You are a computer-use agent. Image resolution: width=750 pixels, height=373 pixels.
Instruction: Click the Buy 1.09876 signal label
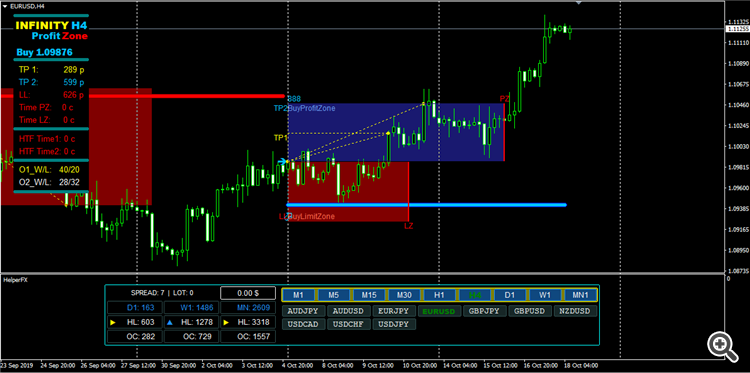pos(44,52)
